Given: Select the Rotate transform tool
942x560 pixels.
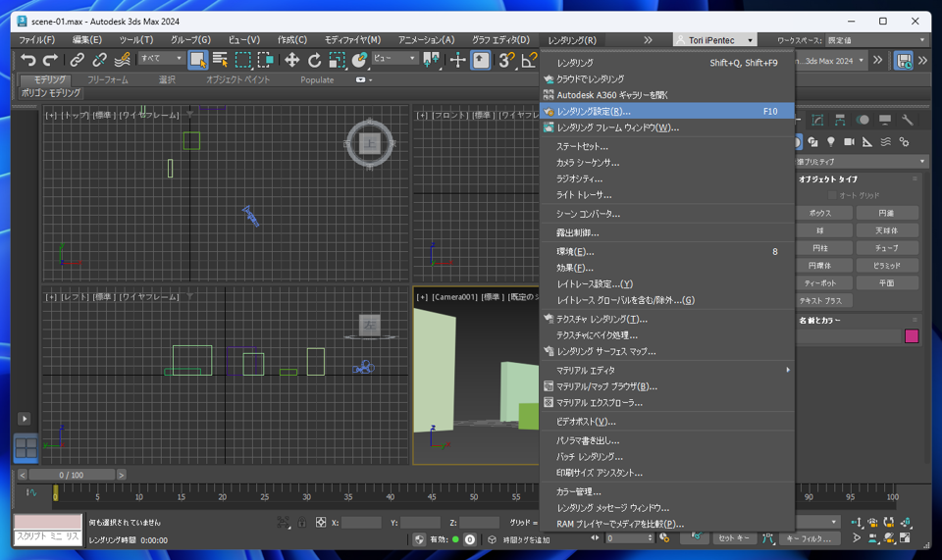Looking at the screenshot, I should tap(314, 61).
